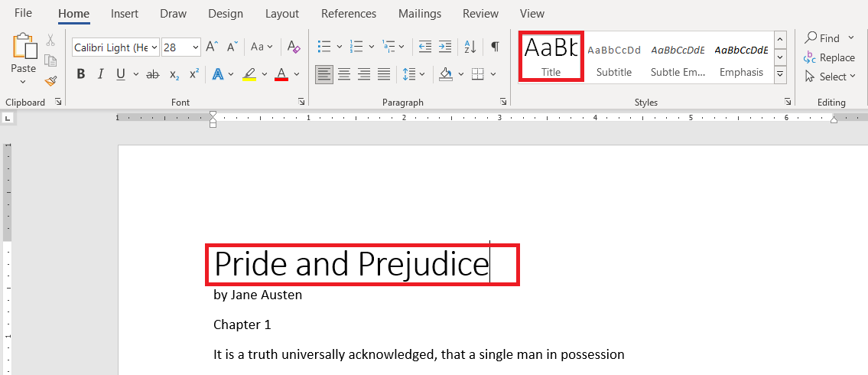Apply the Emphasis style
The height and width of the screenshot is (375, 868).
[x=741, y=57]
